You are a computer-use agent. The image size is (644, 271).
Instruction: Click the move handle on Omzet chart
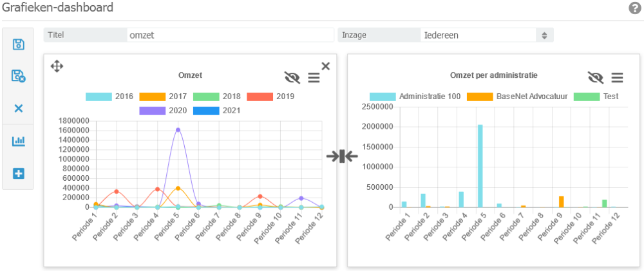[x=57, y=66]
